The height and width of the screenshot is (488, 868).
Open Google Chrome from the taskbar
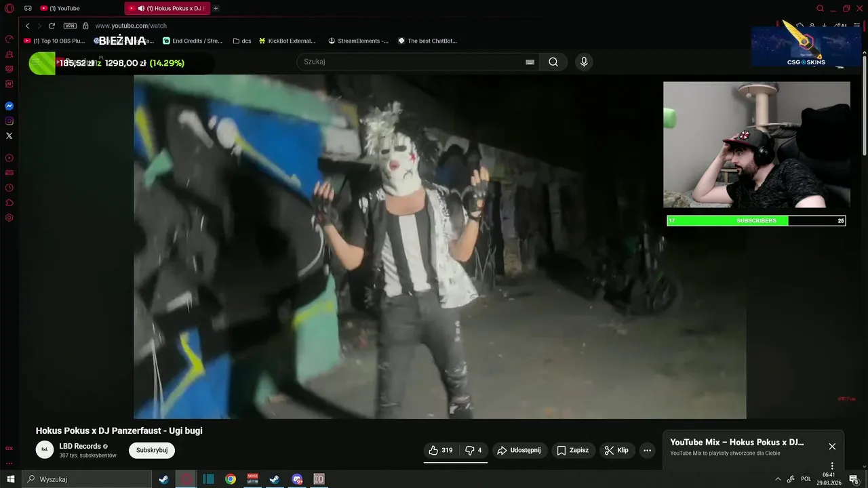click(x=231, y=479)
